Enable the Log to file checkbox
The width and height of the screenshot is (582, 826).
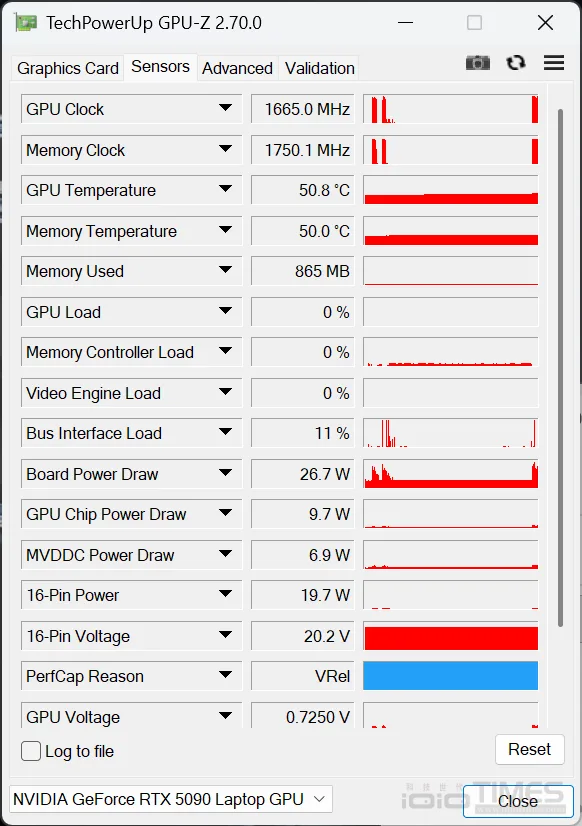coord(31,751)
